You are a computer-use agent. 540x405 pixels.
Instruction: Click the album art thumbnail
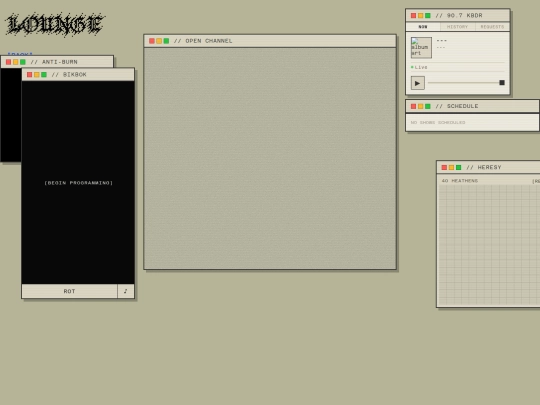[421, 48]
